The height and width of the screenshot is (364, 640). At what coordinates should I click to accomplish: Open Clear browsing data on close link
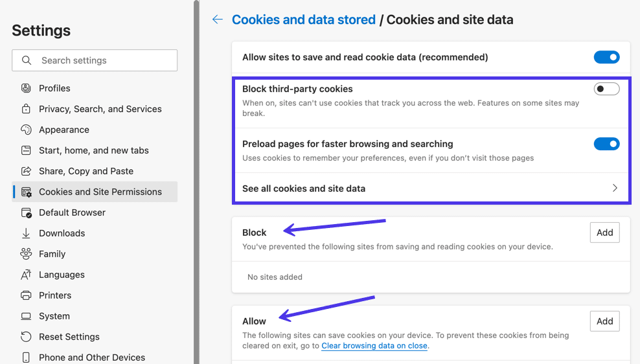[x=374, y=346]
